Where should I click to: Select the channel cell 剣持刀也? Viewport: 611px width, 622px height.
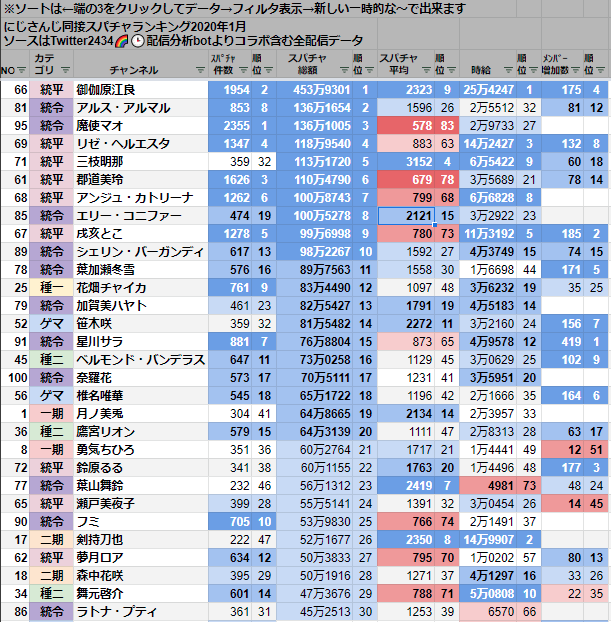(140, 539)
